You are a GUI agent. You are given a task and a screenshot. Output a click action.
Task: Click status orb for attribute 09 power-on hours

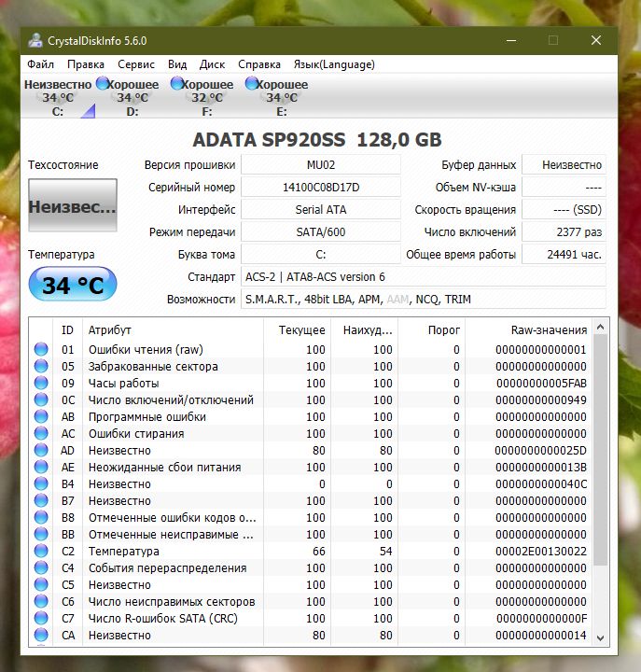(41, 383)
